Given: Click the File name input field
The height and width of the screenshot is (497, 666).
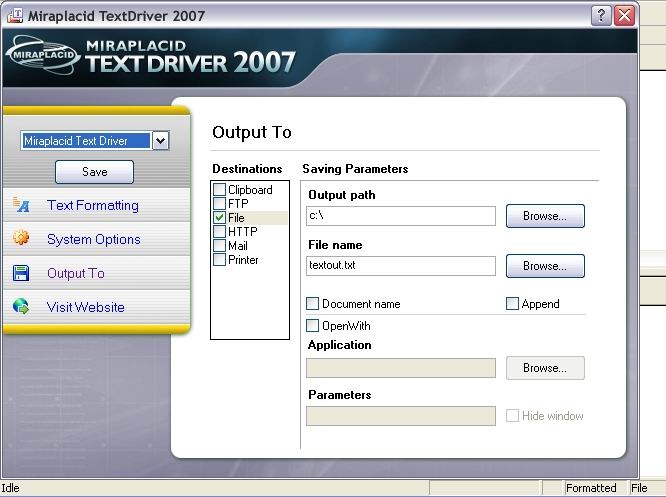Looking at the screenshot, I should [x=401, y=265].
